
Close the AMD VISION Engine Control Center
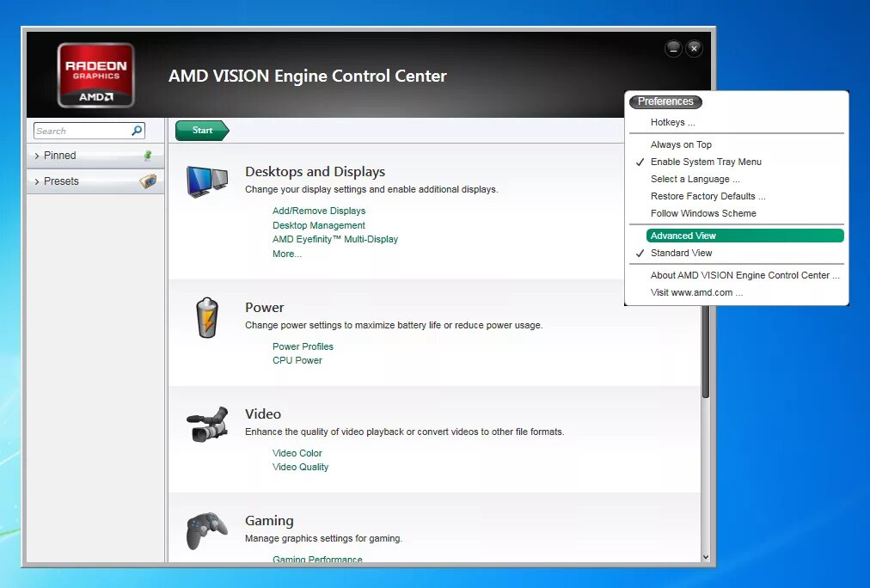(x=694, y=49)
